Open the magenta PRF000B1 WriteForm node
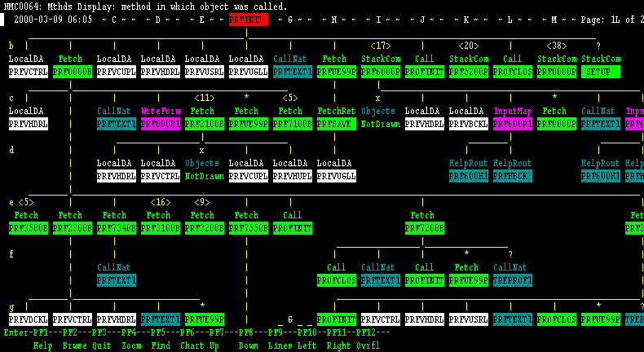The height and width of the screenshot is (352, 644). (x=161, y=124)
